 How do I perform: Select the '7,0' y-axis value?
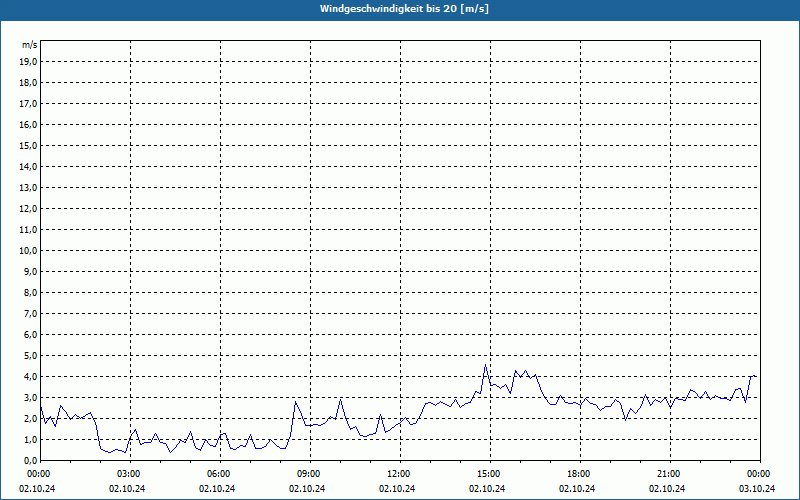point(30,313)
